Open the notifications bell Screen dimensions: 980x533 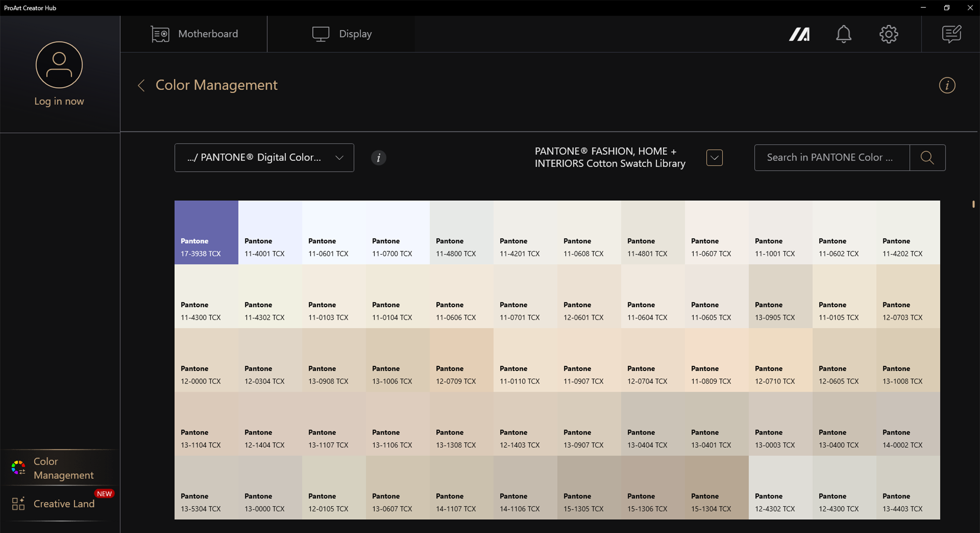tap(843, 34)
